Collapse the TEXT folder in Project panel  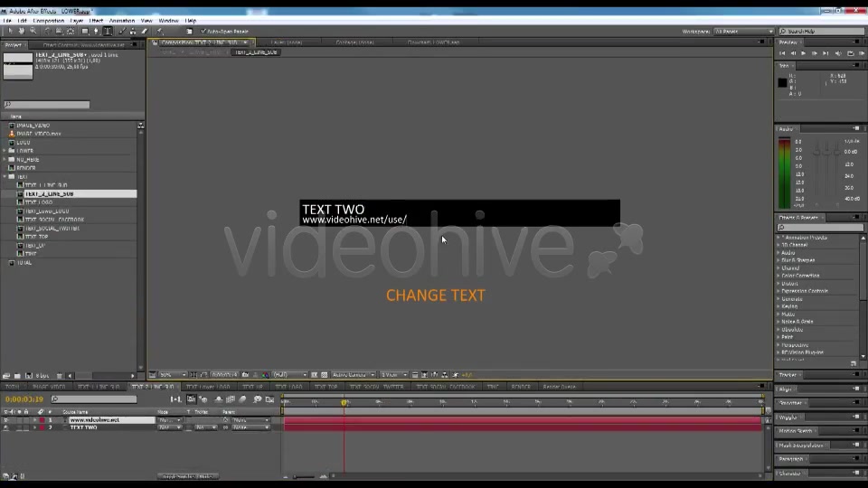(x=5, y=177)
